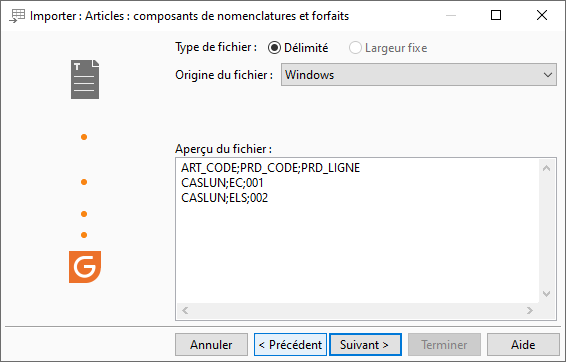The height and width of the screenshot is (362, 566).
Task: Click the second orange step dot
Action: [84, 182]
